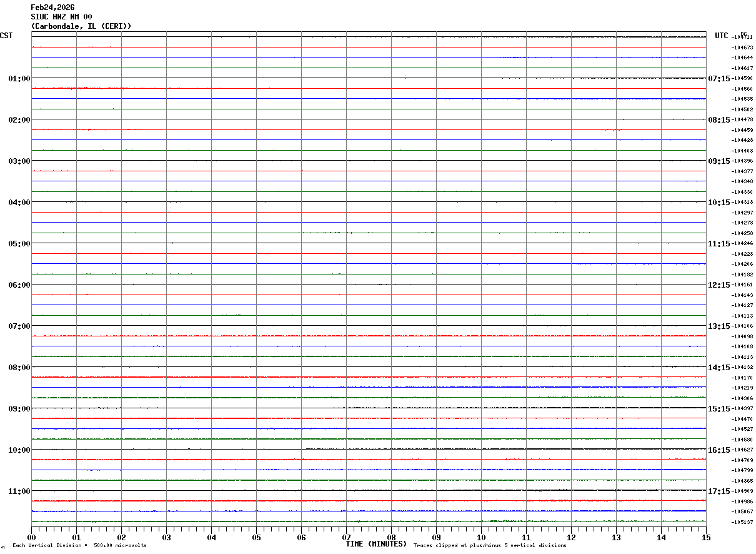Image resolution: width=756 pixels, height=554 pixels.
Task: Click the DC offset value -104709
Action: pos(742,460)
